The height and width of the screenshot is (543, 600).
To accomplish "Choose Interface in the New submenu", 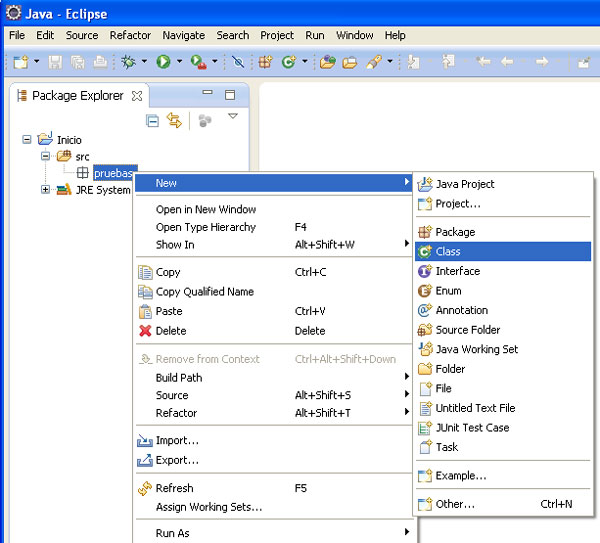I will click(503, 271).
